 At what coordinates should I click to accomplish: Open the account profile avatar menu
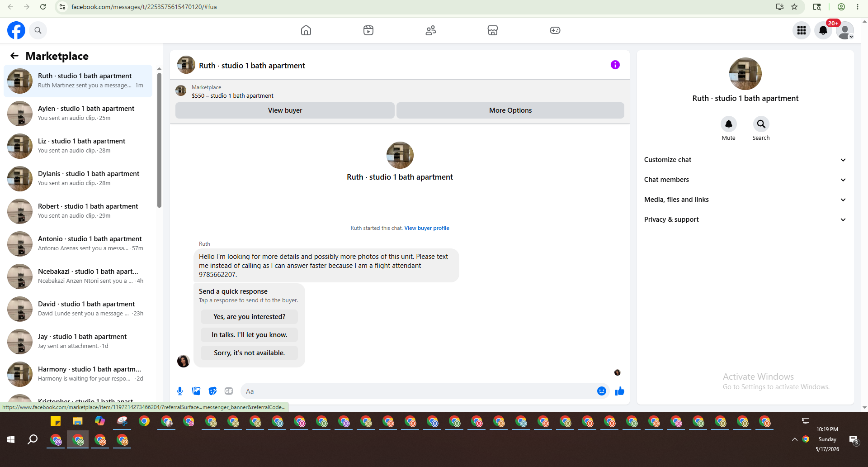[845, 30]
